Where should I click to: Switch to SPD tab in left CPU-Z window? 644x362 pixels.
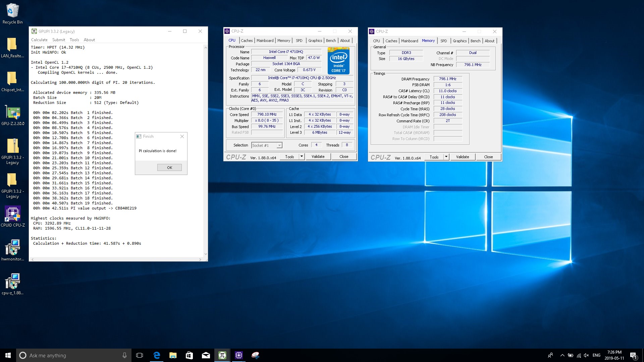coord(299,41)
